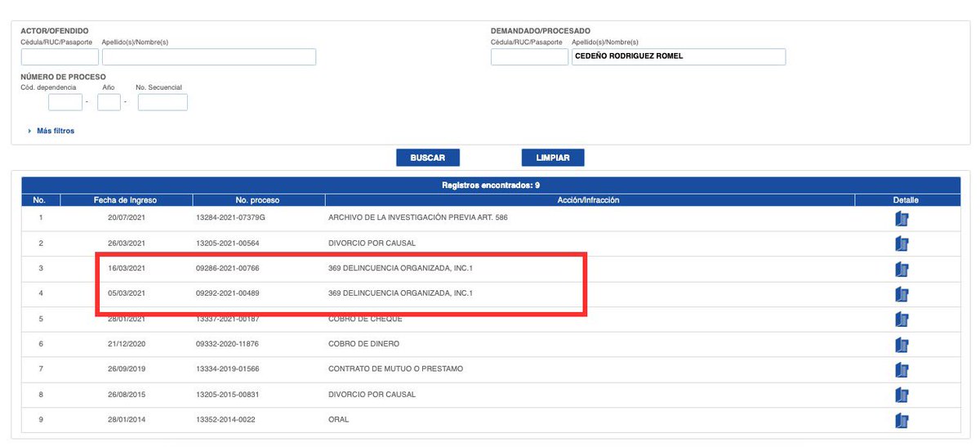Focus the No. Secuencial input field
Viewport: 980px width, 447px height.
[x=163, y=102]
